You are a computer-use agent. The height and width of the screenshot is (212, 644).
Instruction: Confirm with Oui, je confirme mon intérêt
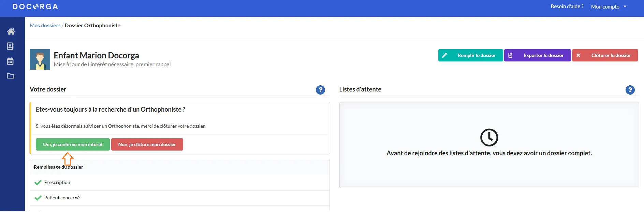(x=73, y=144)
